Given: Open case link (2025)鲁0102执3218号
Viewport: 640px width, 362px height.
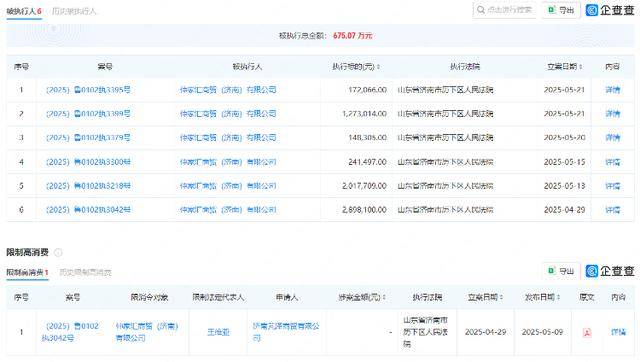Looking at the screenshot, I should coord(88,186).
